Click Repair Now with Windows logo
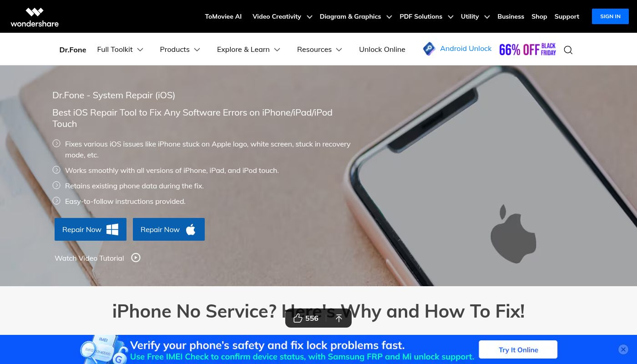The width and height of the screenshot is (637, 364). coord(91,229)
